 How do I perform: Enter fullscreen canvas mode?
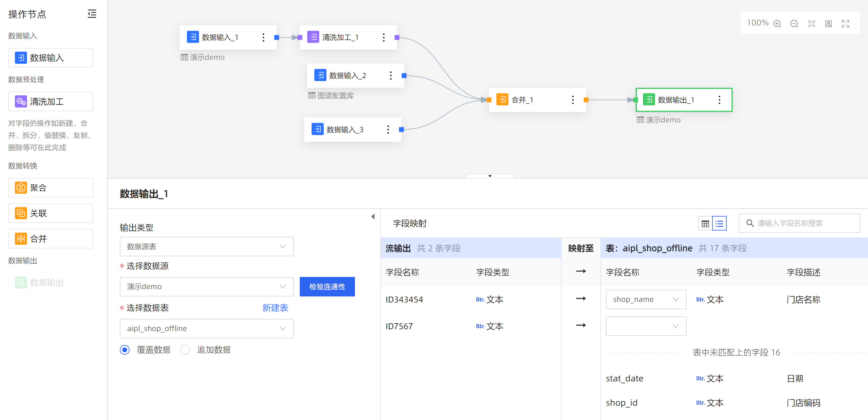click(846, 24)
